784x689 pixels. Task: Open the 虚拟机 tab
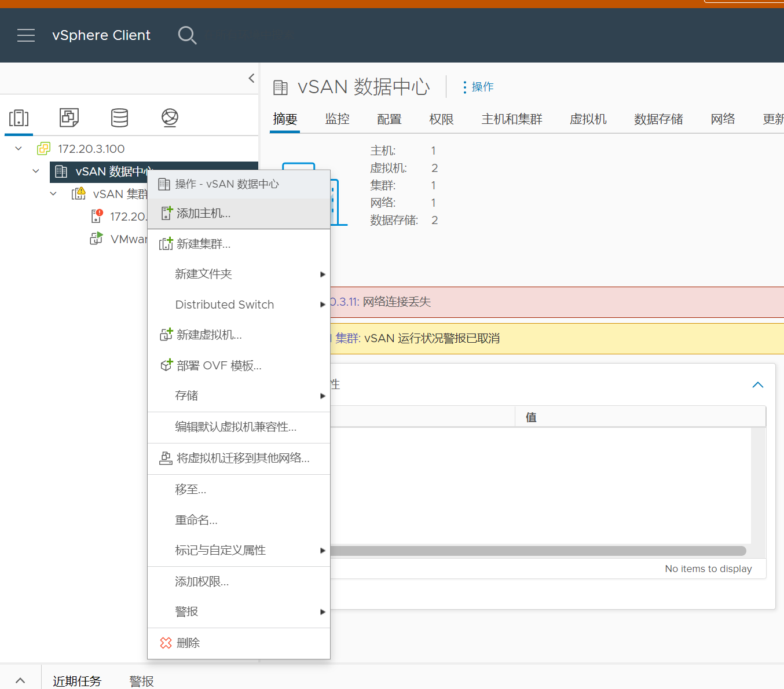(588, 119)
